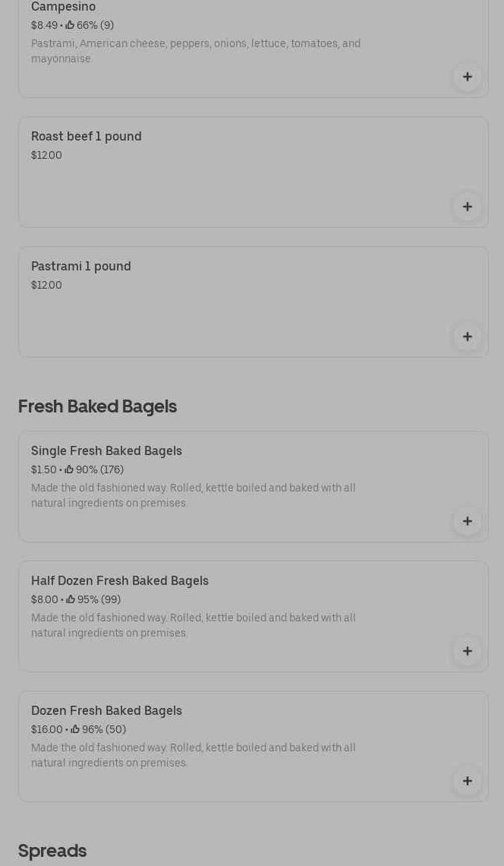Add Campesino sandwich to cart

(467, 77)
